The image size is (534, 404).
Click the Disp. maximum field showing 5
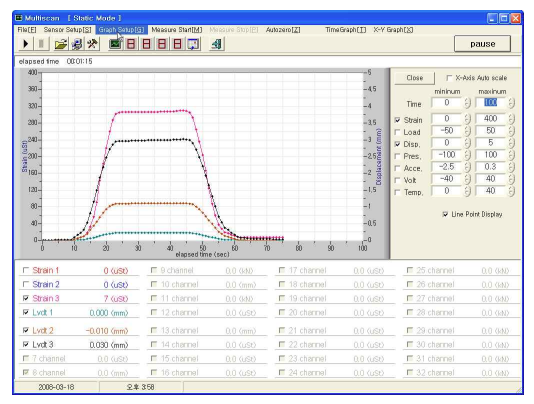point(491,143)
